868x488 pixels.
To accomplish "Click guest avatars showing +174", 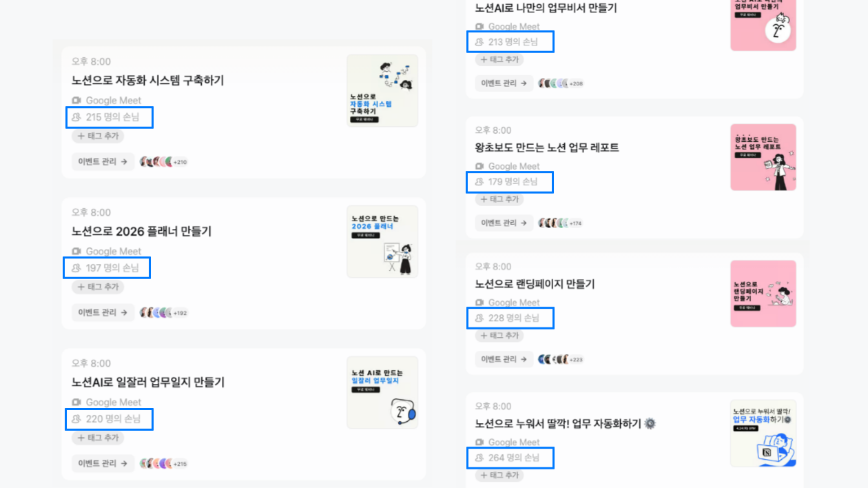I will (561, 223).
